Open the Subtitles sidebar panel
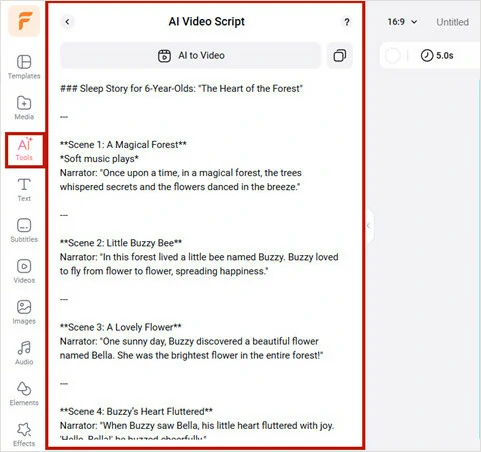This screenshot has height=452, width=481. tap(24, 230)
